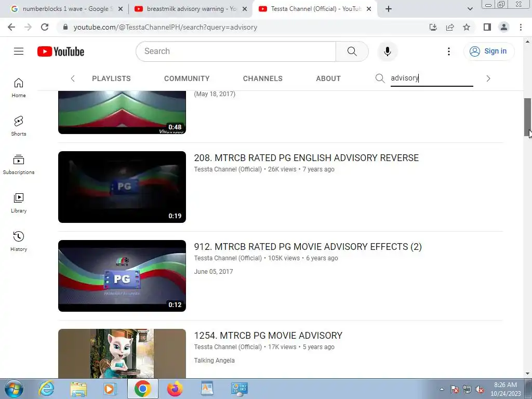This screenshot has height=399, width=532.
Task: Switch to the ABOUT tab
Action: pyautogui.click(x=328, y=79)
